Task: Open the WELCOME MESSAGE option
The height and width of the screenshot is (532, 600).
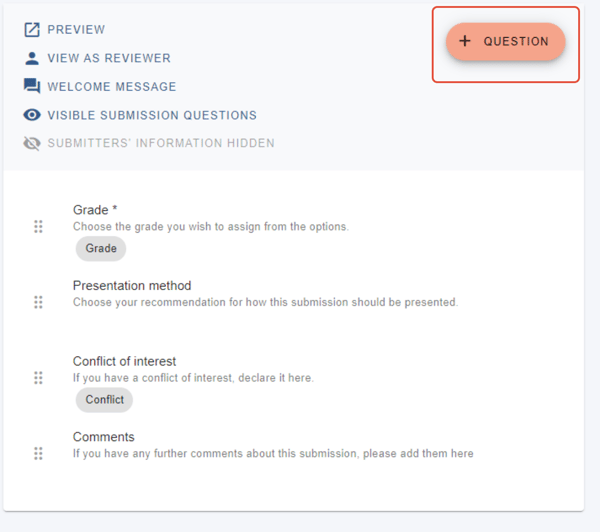Action: pos(112,86)
